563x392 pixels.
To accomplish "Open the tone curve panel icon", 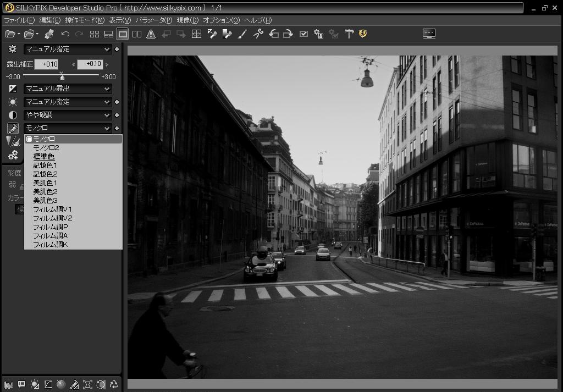I will pyautogui.click(x=48, y=384).
